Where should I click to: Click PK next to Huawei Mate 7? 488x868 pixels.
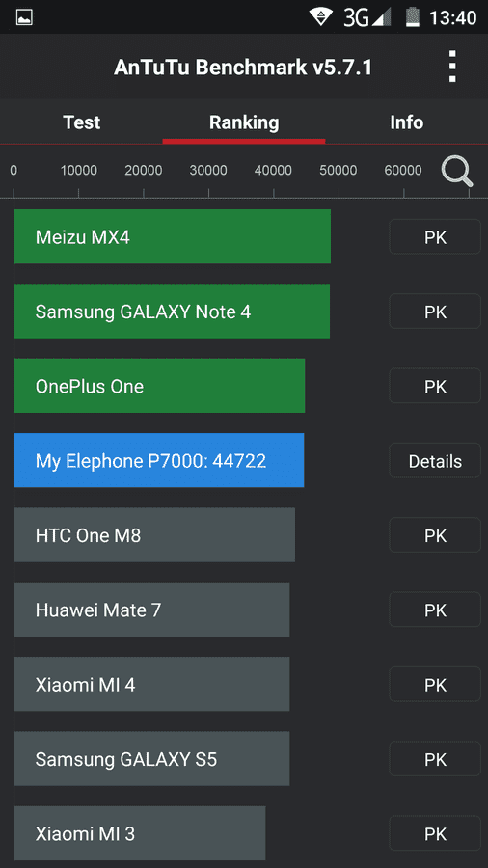(x=435, y=610)
